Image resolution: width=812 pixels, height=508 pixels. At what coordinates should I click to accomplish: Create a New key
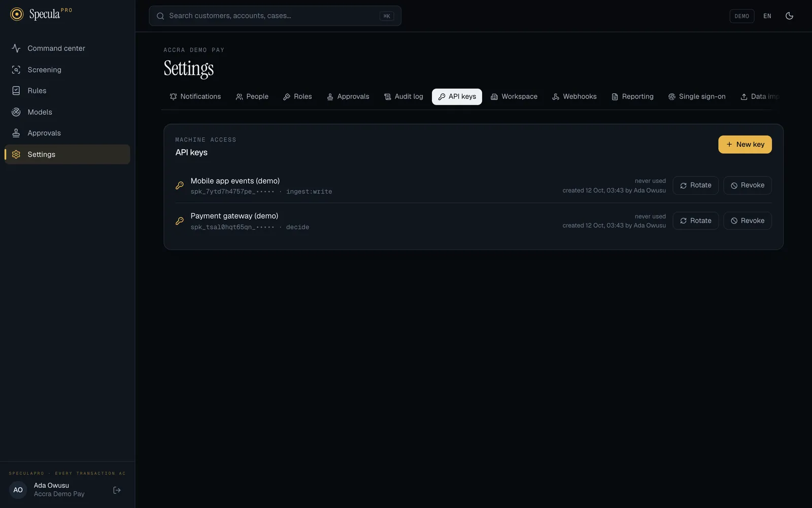point(745,144)
